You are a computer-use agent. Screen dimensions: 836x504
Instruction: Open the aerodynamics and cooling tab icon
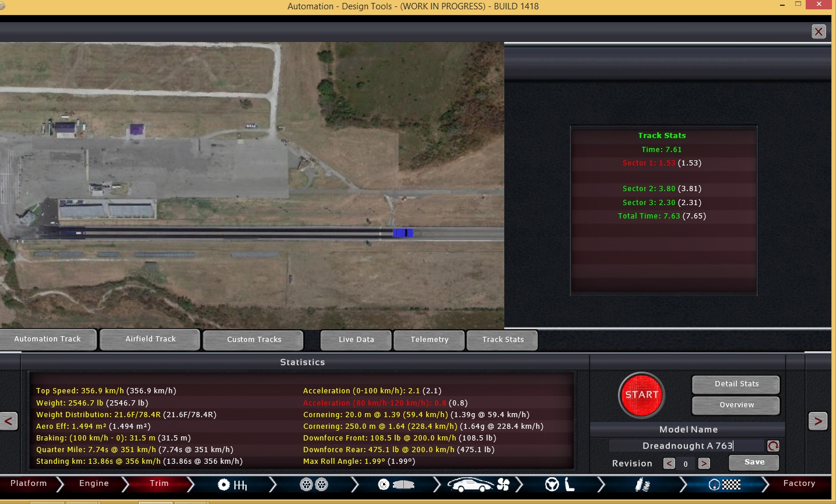pos(479,485)
